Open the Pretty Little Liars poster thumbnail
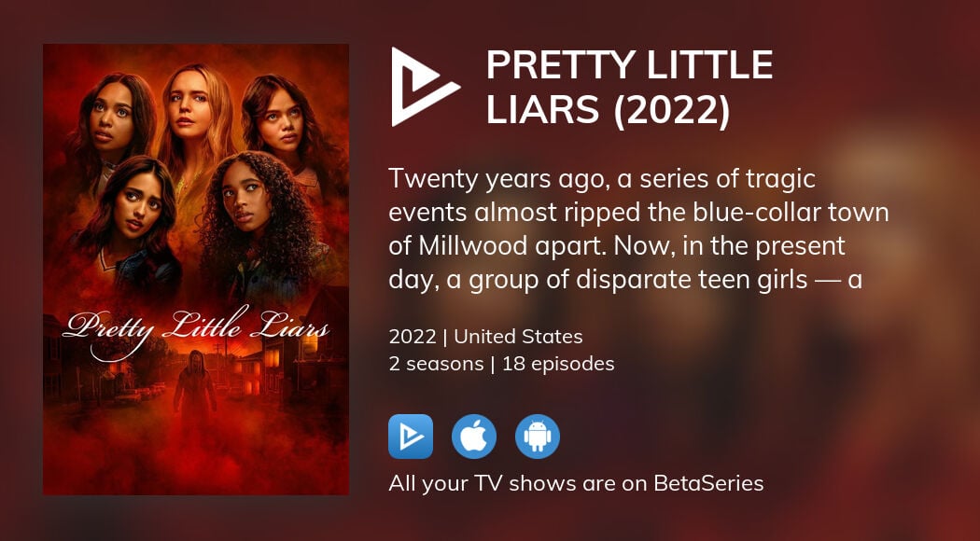This screenshot has height=541, width=980. click(x=196, y=270)
